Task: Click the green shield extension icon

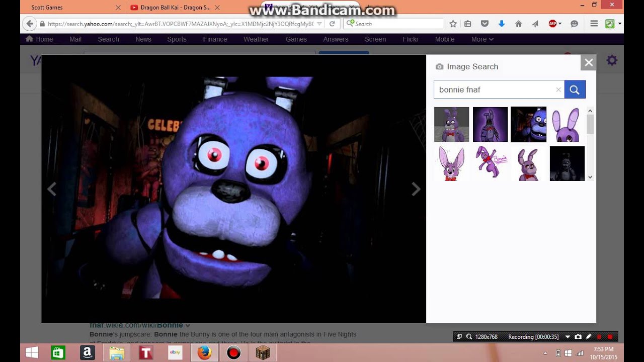Action: click(610, 24)
